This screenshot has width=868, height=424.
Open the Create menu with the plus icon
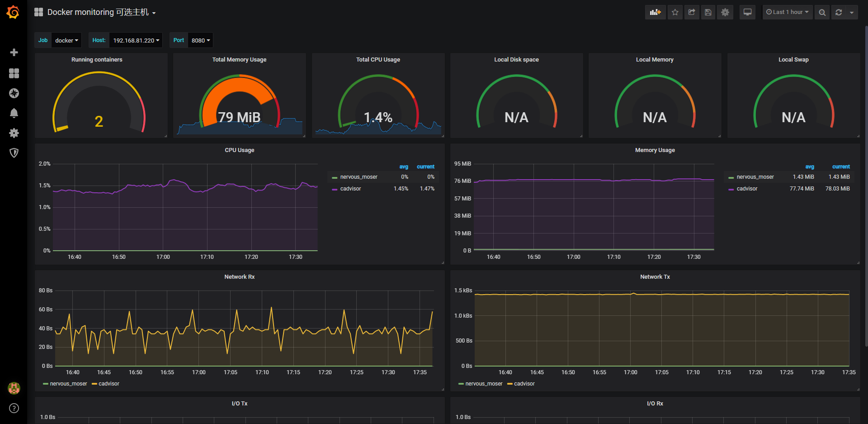coord(14,52)
